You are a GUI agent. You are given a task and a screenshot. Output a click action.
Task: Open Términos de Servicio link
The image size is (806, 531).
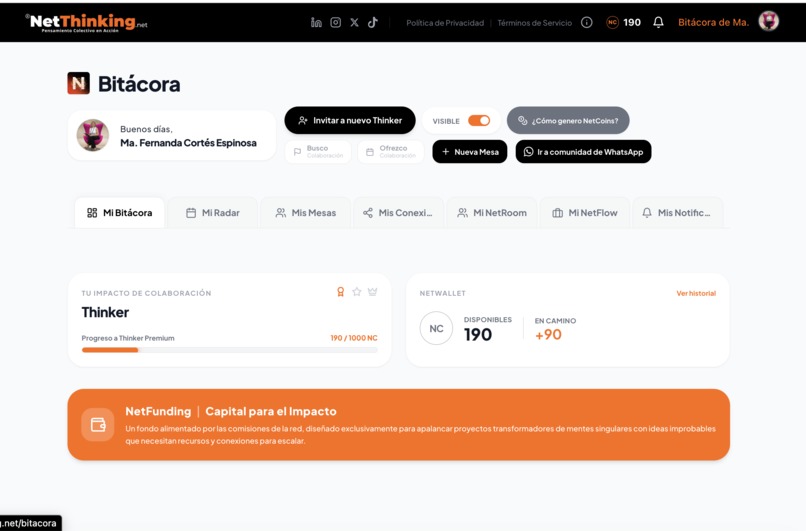pos(534,23)
